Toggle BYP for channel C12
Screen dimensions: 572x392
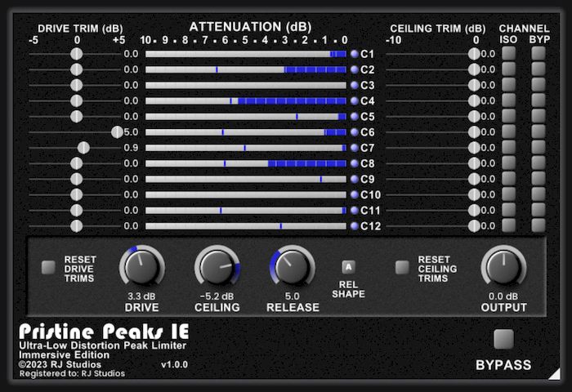point(538,226)
